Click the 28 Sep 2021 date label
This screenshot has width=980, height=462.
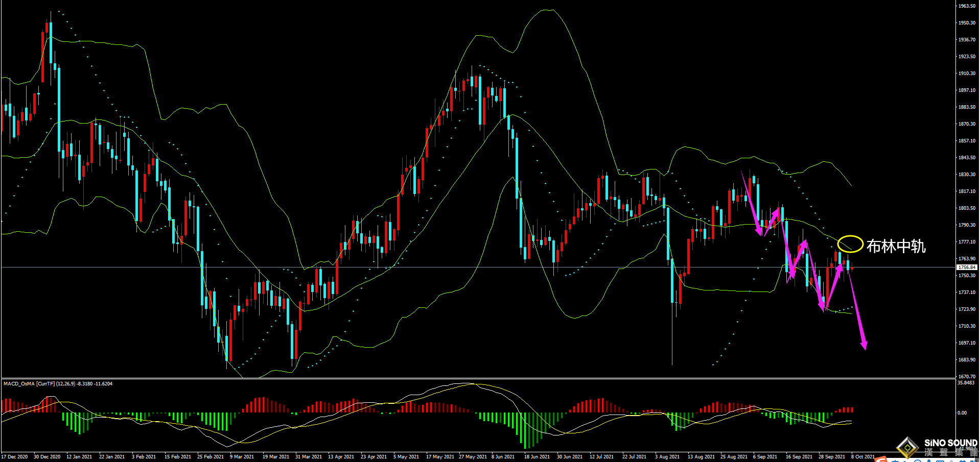831,457
